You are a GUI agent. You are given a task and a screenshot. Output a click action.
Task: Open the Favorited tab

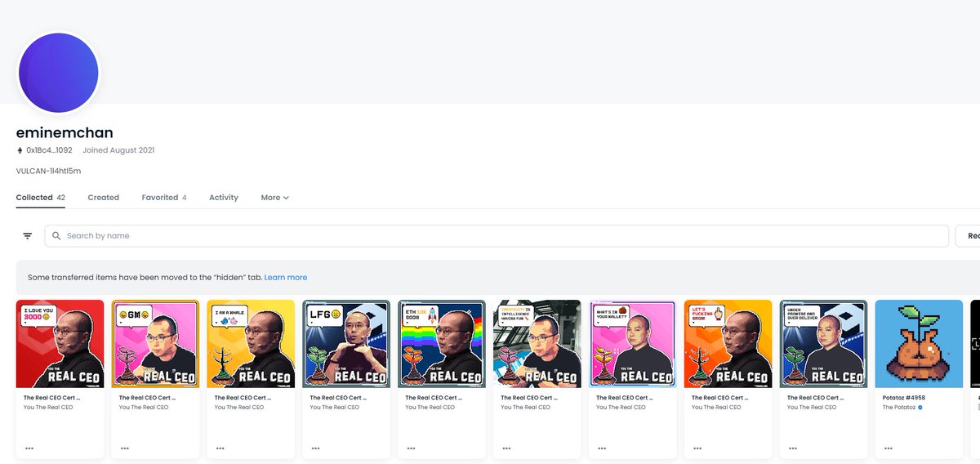[164, 198]
